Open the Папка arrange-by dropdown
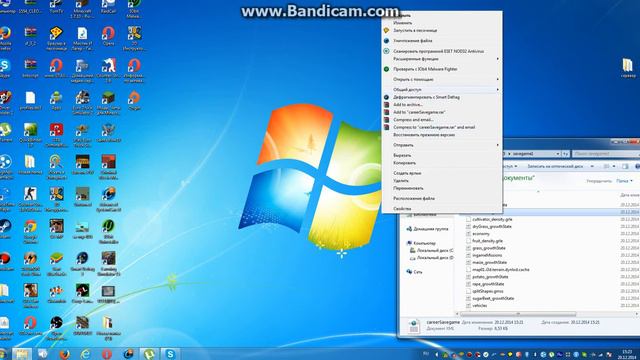Viewport: 640px width, 360px height. coord(624,181)
